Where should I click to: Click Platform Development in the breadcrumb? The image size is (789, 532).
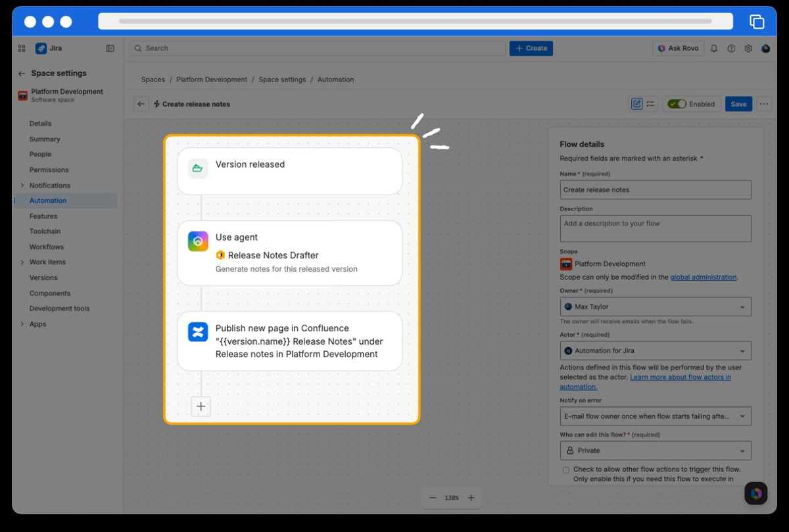point(212,80)
